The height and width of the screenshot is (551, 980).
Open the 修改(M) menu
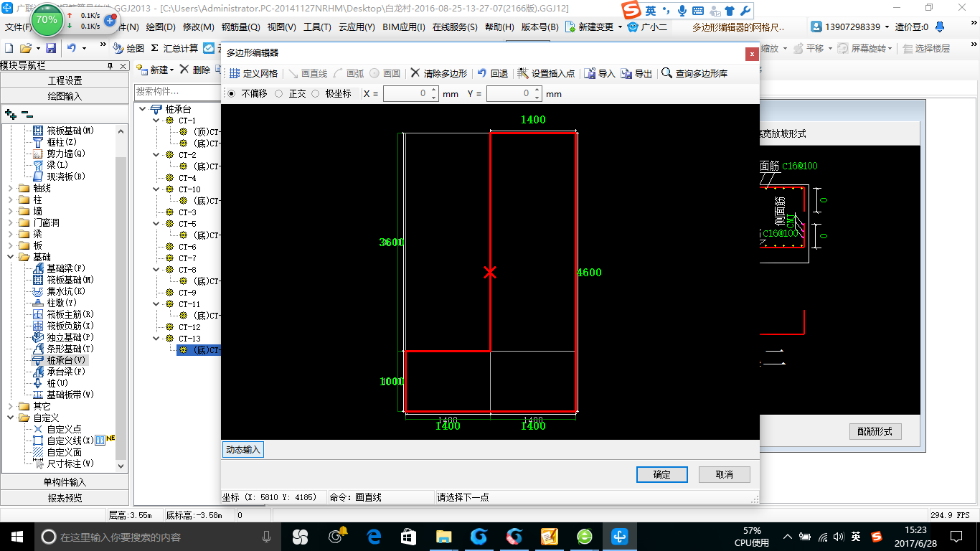tap(199, 27)
